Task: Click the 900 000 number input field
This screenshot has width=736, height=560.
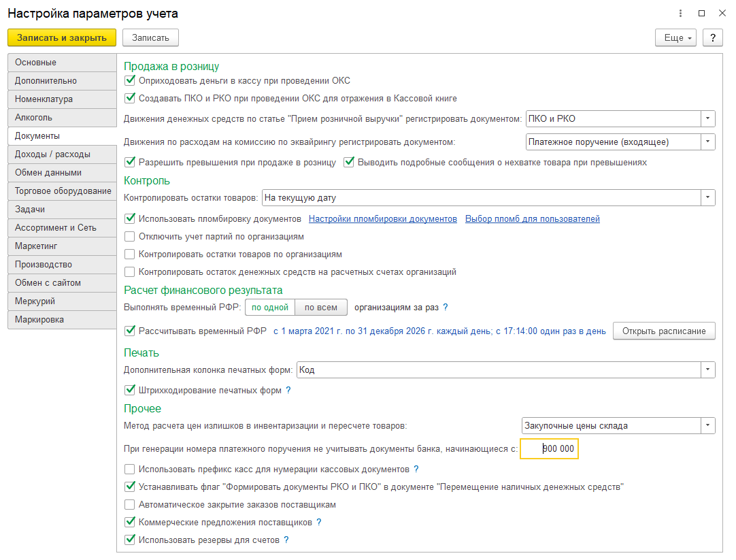Action: [549, 449]
